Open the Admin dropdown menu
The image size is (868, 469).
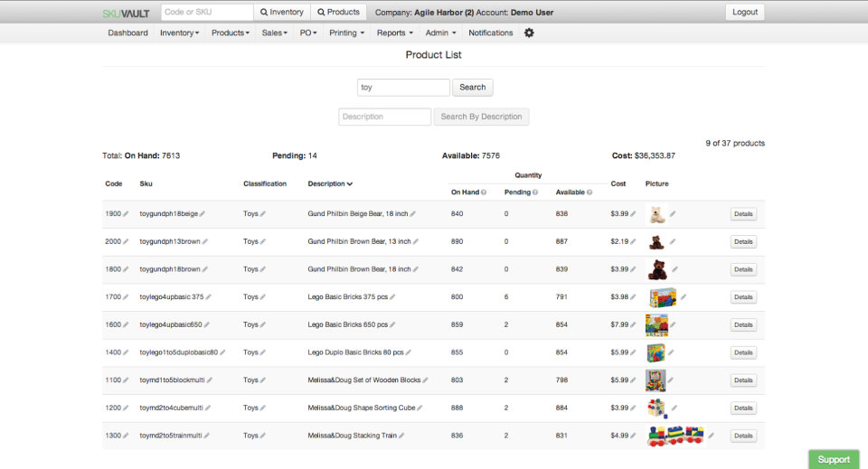440,33
